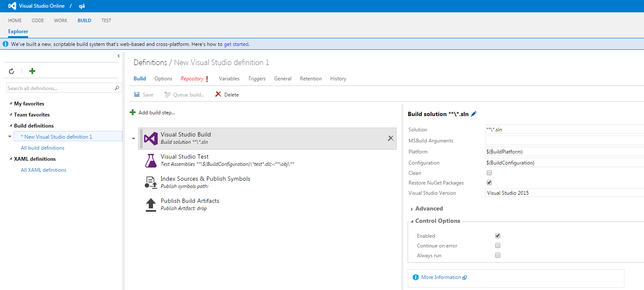This screenshot has width=644, height=290.
Task: Click the Repository red warning exclamation icon
Action: (x=207, y=79)
